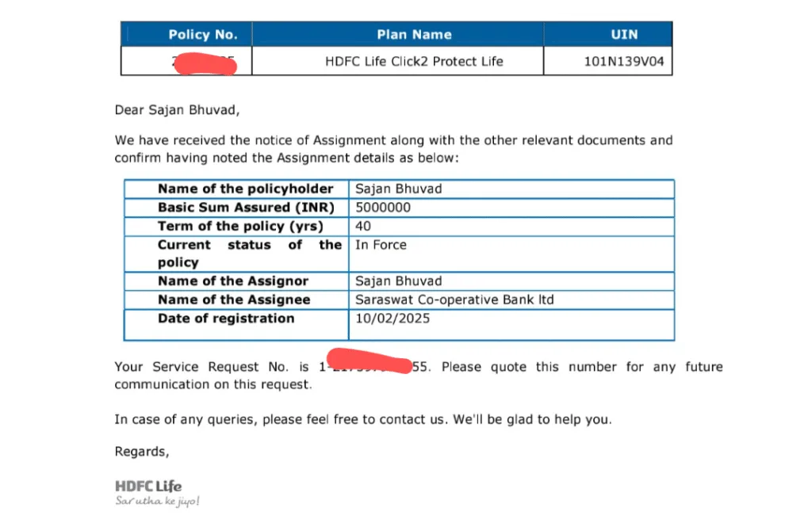Screen dimensions: 812x519
Task: Click the Sar utha ke jiyo tagline
Action: (x=158, y=501)
